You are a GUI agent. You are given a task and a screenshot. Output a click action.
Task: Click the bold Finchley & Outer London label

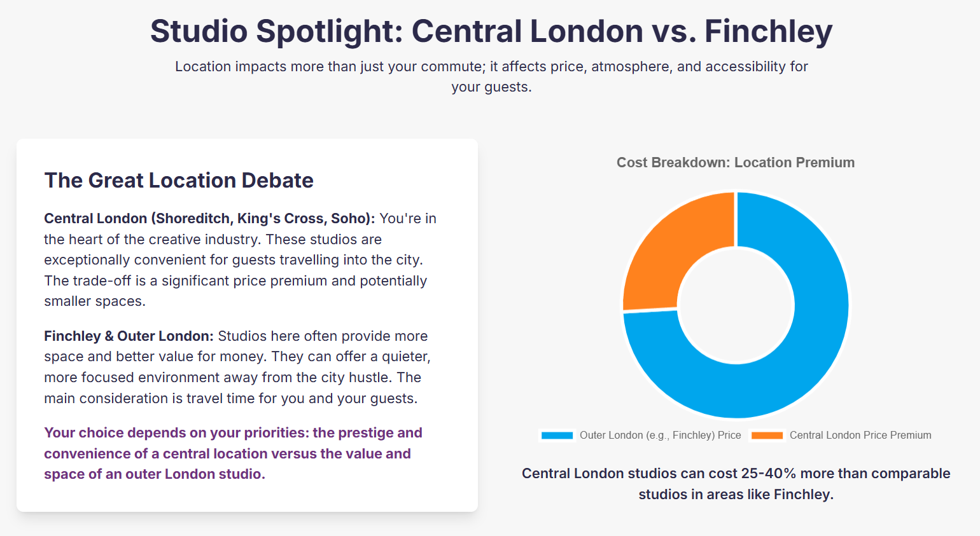[129, 336]
